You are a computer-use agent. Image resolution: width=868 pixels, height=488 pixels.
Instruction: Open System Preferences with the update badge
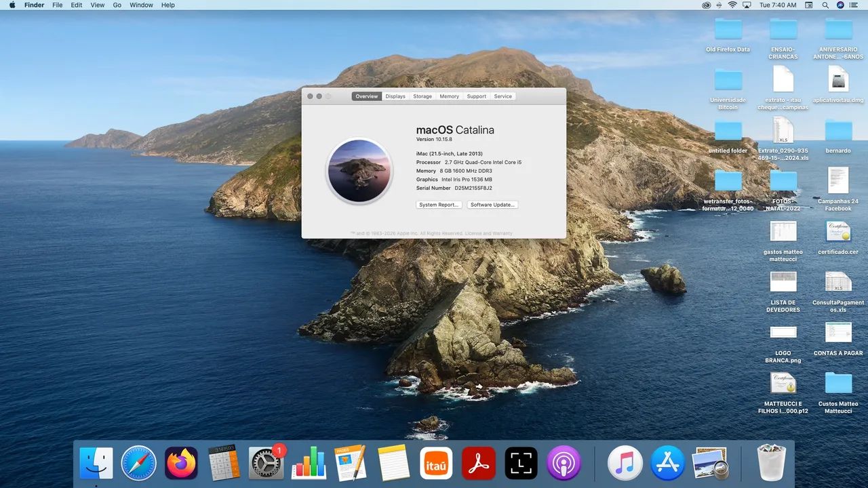266,464
